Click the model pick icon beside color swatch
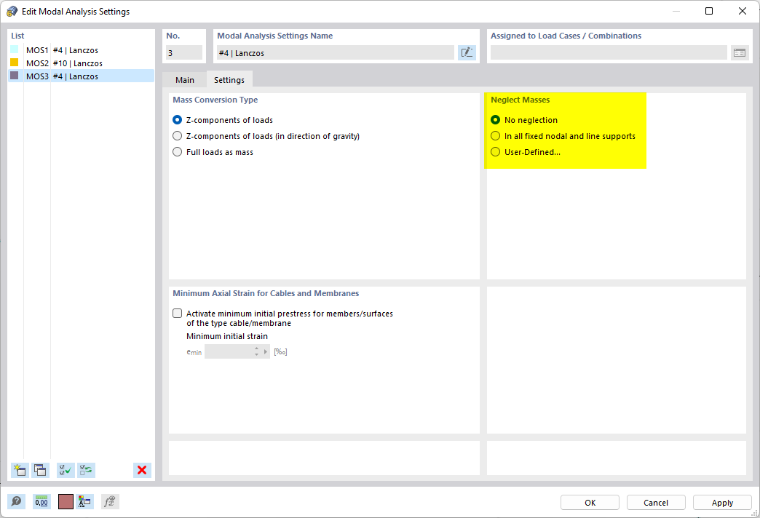Image resolution: width=760 pixels, height=518 pixels. 85,502
